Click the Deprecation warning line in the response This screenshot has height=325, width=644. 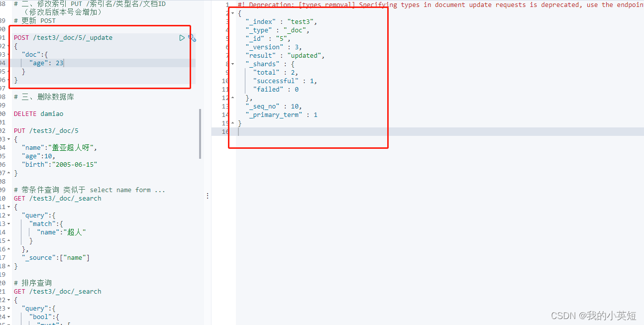pos(440,5)
